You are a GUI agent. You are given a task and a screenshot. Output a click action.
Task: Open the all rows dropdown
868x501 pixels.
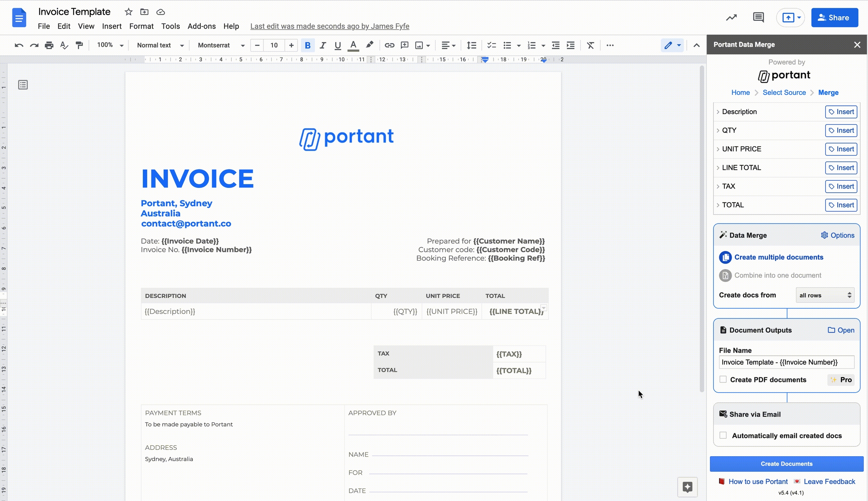825,295
